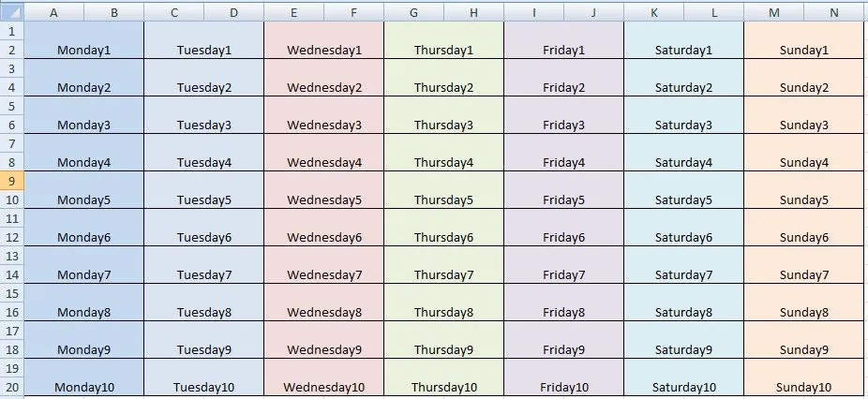The width and height of the screenshot is (868, 399).
Task: Click the Monday1 cell
Action: pyautogui.click(x=84, y=40)
